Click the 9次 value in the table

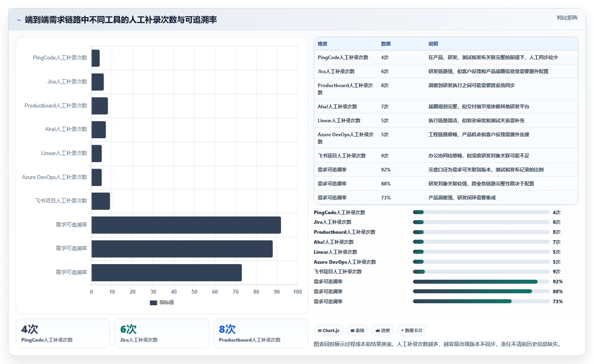point(385,156)
